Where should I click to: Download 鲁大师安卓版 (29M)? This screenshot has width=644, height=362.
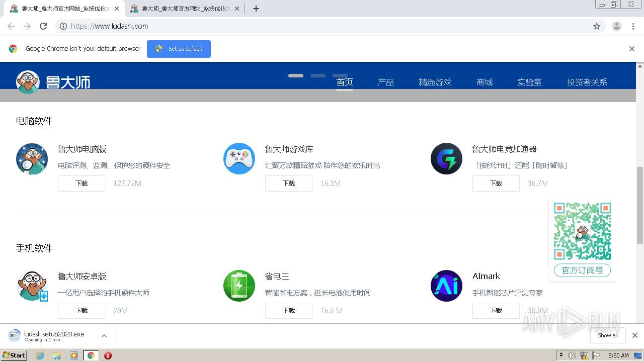[82, 311]
